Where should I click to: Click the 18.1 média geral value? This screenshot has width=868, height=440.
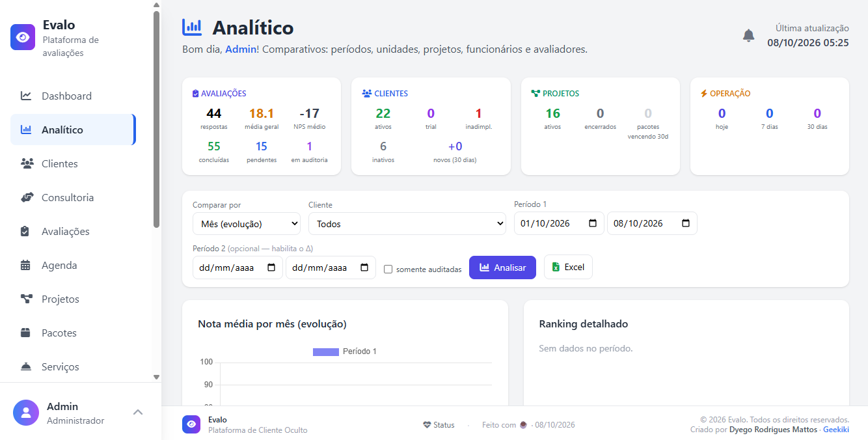262,113
